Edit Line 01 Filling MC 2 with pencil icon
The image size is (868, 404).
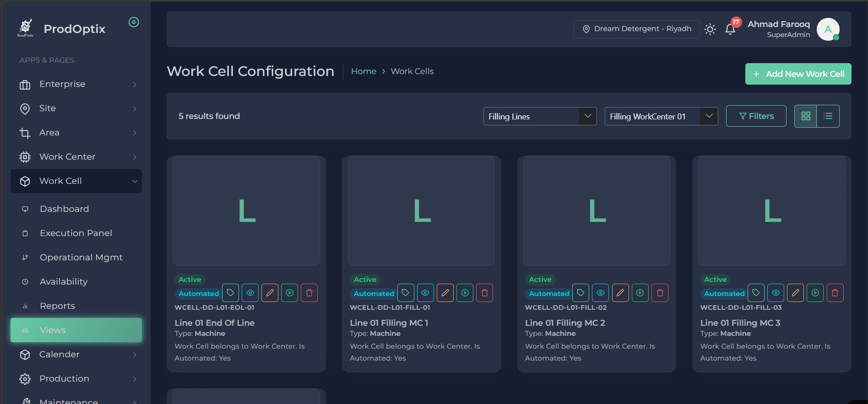tap(620, 293)
